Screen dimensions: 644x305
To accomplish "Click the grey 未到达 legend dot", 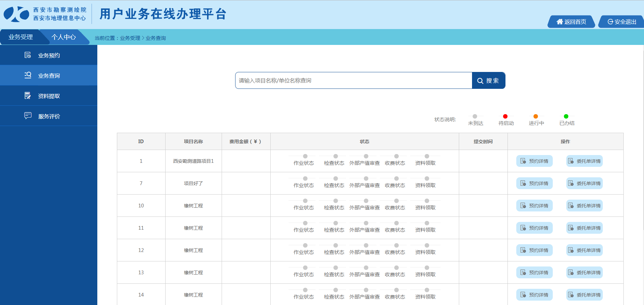I will tap(475, 116).
